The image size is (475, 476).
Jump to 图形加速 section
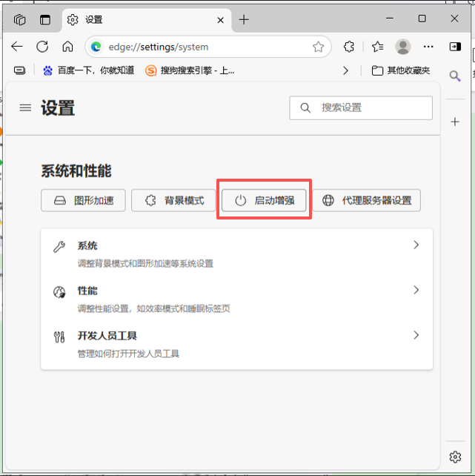(83, 200)
